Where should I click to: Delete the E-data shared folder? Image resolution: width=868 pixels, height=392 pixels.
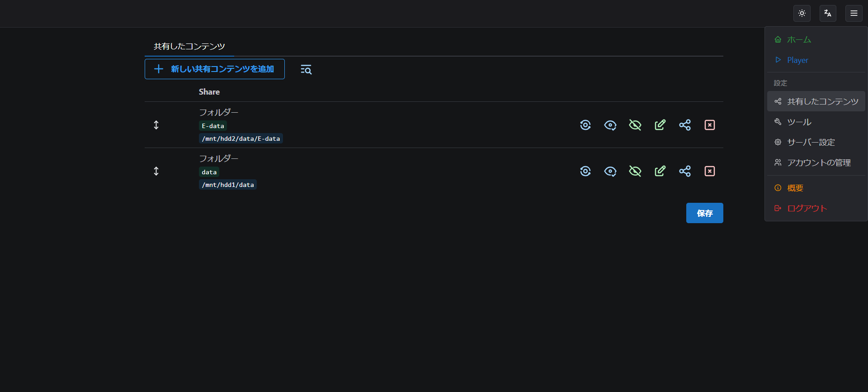[709, 125]
